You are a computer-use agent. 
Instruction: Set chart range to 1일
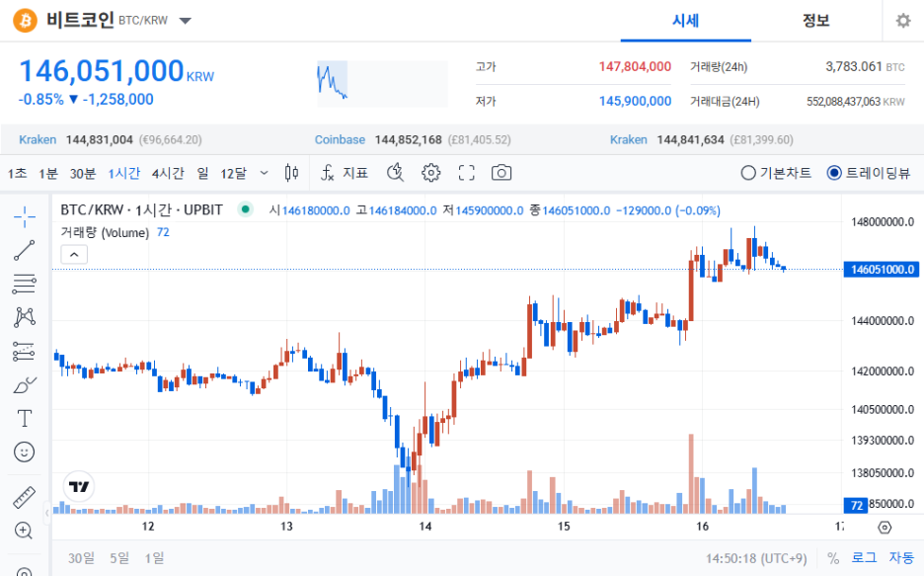(x=154, y=558)
